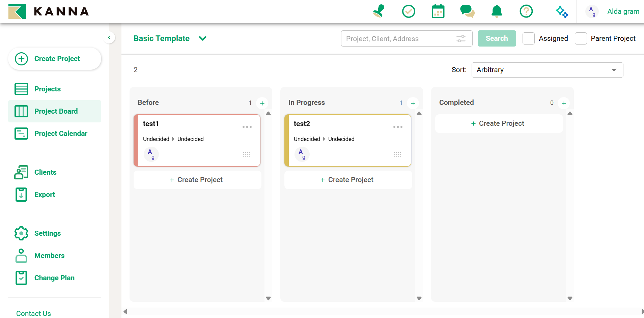
Task: Open the Sort Arbitrary dropdown
Action: pyautogui.click(x=547, y=70)
